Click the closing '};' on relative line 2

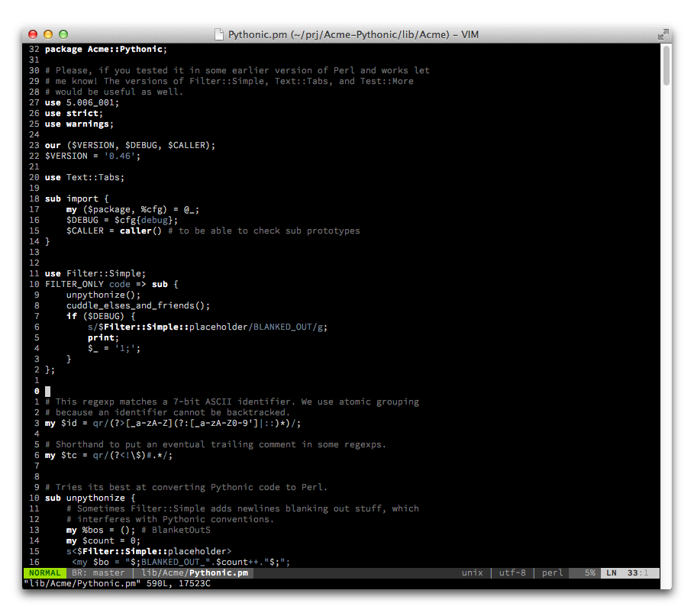point(50,369)
